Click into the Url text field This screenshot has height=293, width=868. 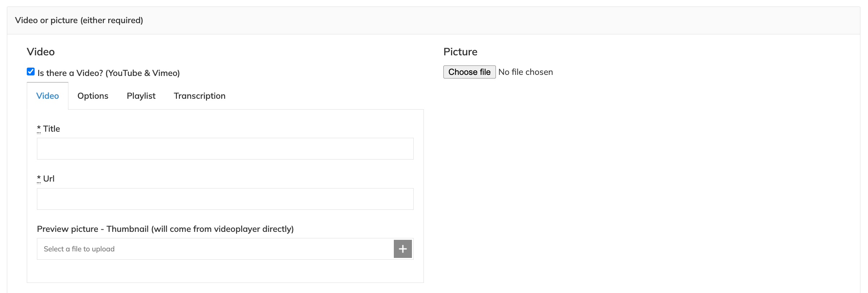pos(225,199)
